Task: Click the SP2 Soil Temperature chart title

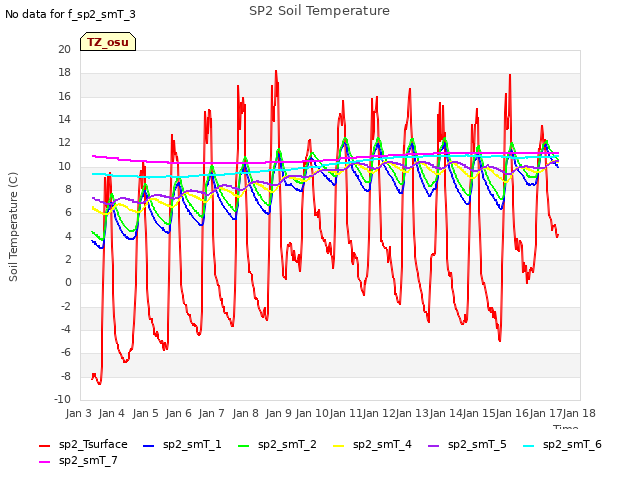Action: [319, 11]
